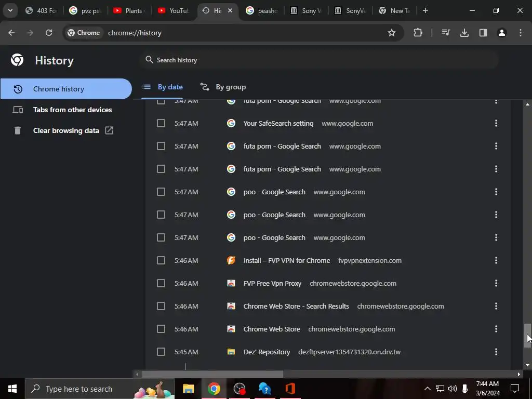
Task: Open the Office icon in the taskbar
Action: (290, 389)
